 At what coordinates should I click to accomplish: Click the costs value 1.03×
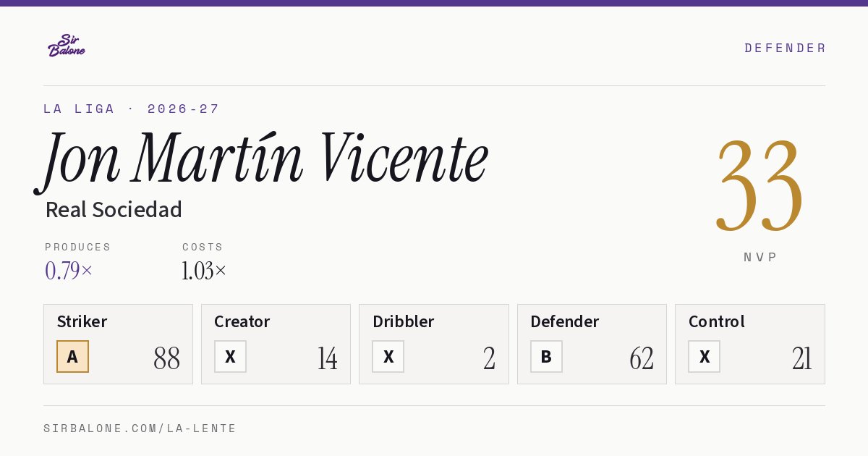click(205, 271)
